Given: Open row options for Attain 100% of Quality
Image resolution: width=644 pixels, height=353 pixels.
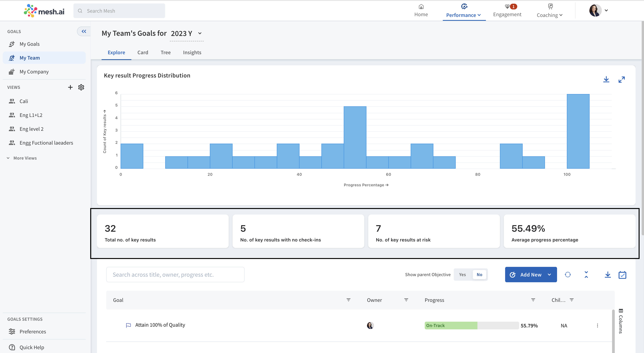Looking at the screenshot, I should click(x=597, y=325).
